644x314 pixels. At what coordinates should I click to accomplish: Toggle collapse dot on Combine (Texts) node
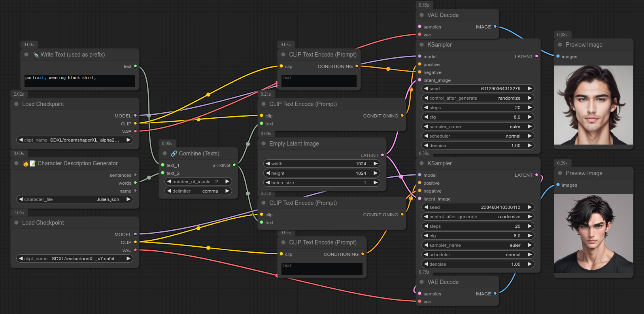tap(165, 153)
